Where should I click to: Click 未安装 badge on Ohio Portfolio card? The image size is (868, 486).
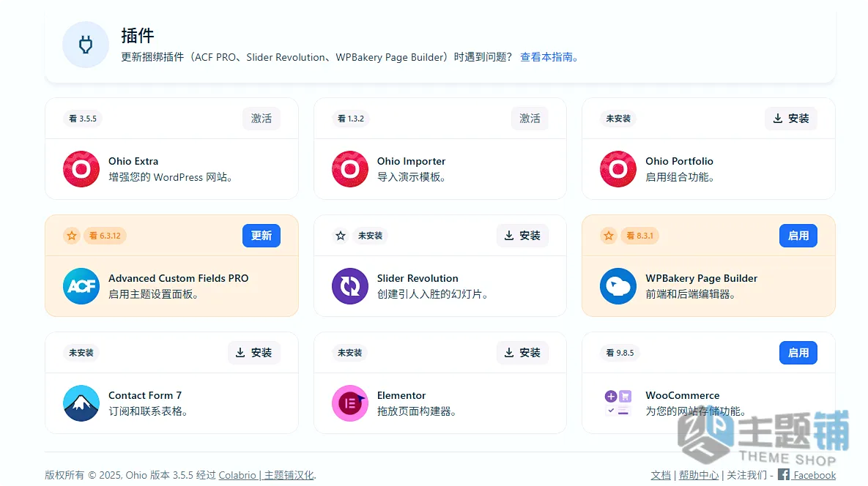pyautogui.click(x=618, y=119)
